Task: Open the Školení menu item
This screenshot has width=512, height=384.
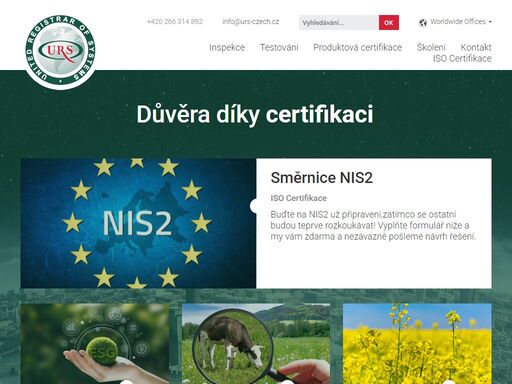Action: pyautogui.click(x=431, y=47)
